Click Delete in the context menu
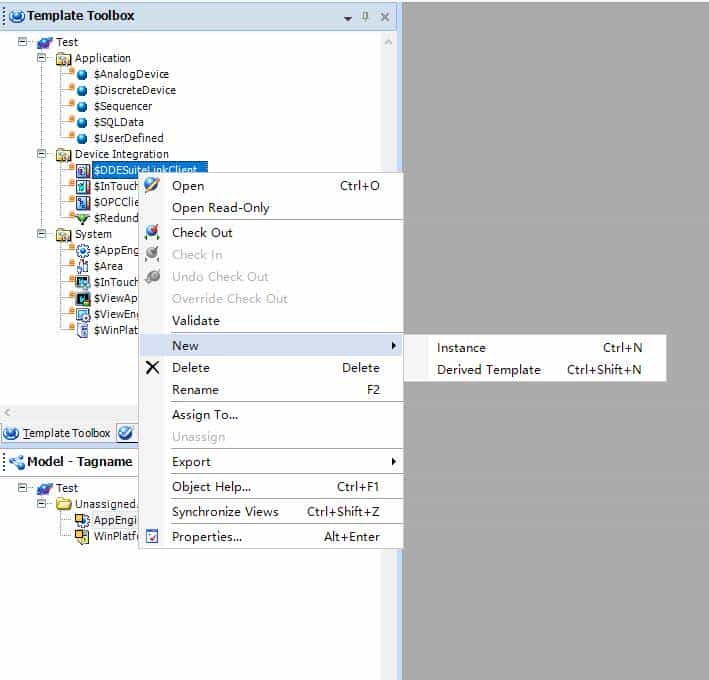The image size is (709, 680). click(272, 368)
